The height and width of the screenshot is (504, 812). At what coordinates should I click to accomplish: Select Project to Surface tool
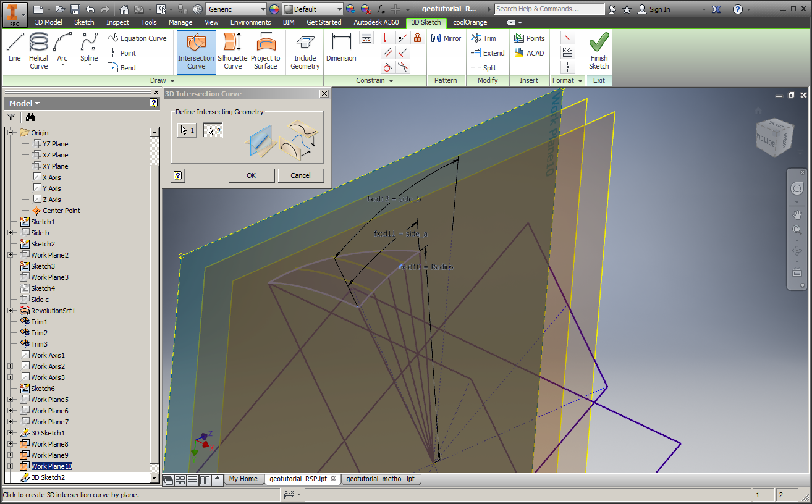click(x=266, y=52)
